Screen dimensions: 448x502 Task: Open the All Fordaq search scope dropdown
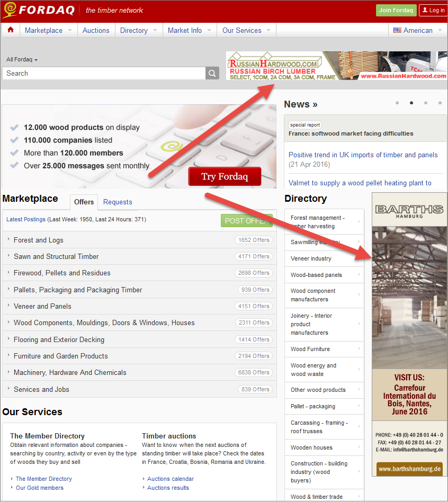[x=22, y=59]
